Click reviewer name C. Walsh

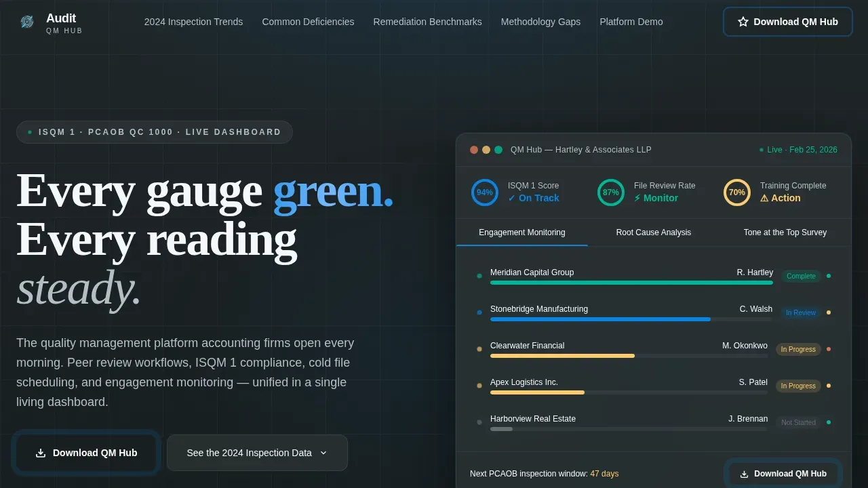pyautogui.click(x=756, y=309)
